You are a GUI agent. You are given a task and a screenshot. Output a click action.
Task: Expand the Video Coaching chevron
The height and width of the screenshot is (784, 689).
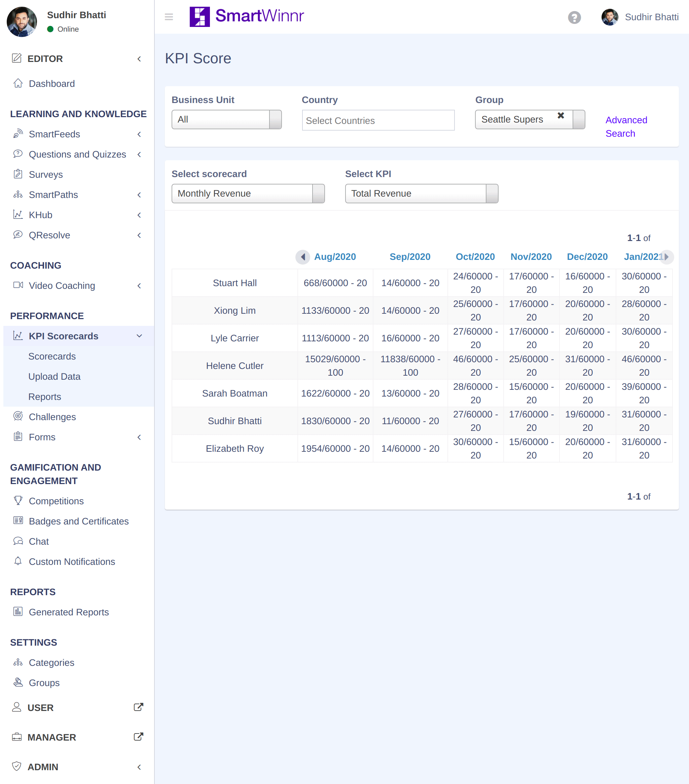pyautogui.click(x=139, y=286)
